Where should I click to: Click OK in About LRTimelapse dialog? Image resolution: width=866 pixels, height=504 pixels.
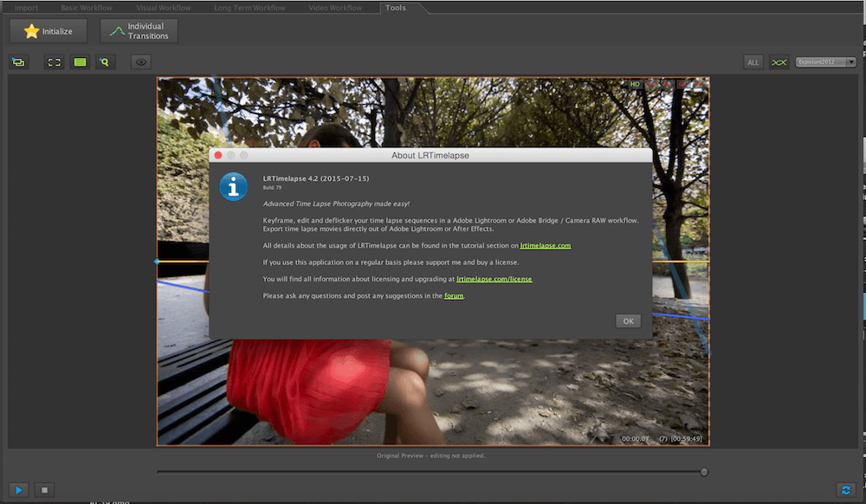628,321
